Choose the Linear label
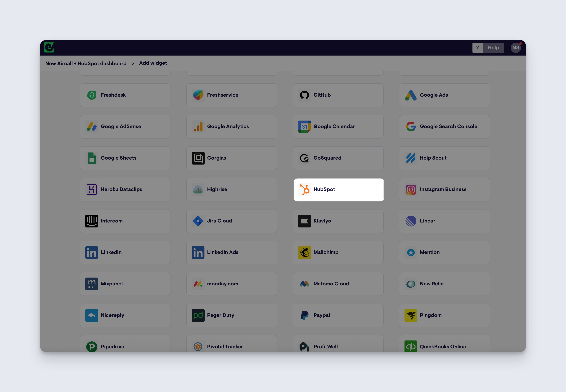The image size is (566, 392). click(x=428, y=221)
